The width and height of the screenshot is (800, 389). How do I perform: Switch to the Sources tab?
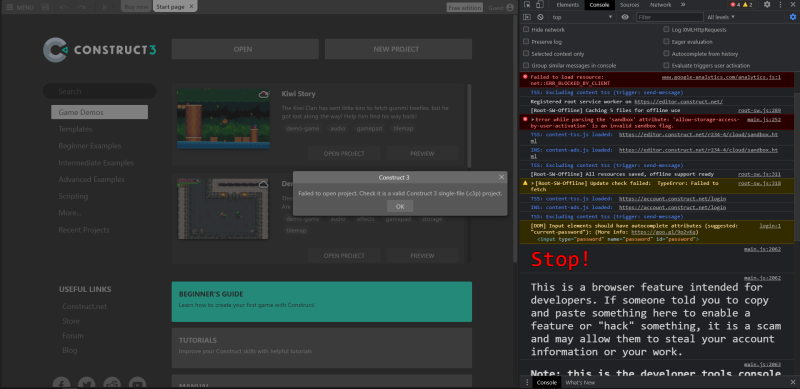(629, 5)
